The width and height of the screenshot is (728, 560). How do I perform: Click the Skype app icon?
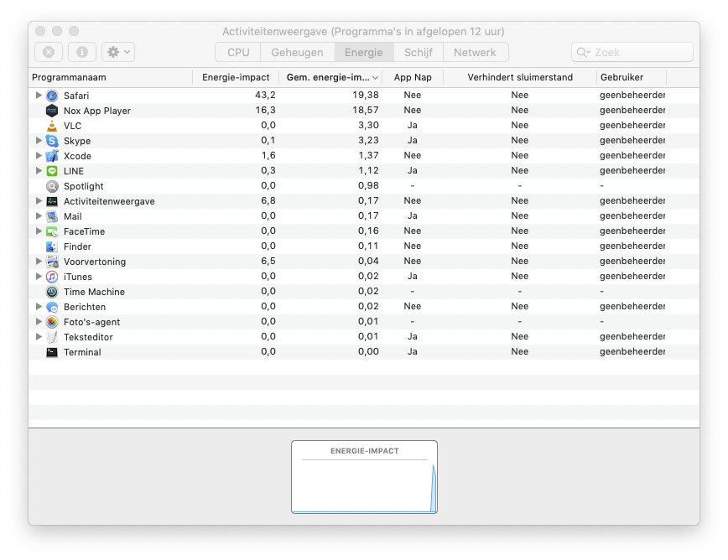(x=52, y=141)
